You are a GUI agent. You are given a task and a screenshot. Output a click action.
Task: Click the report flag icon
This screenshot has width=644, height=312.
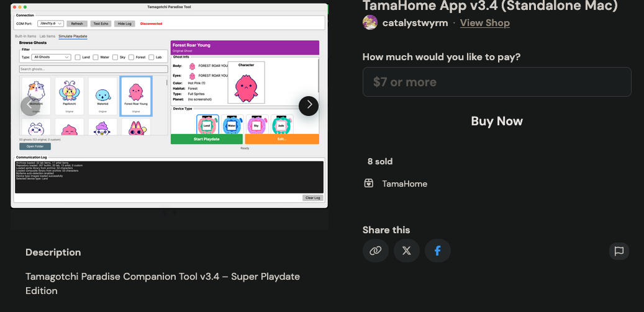point(619,251)
